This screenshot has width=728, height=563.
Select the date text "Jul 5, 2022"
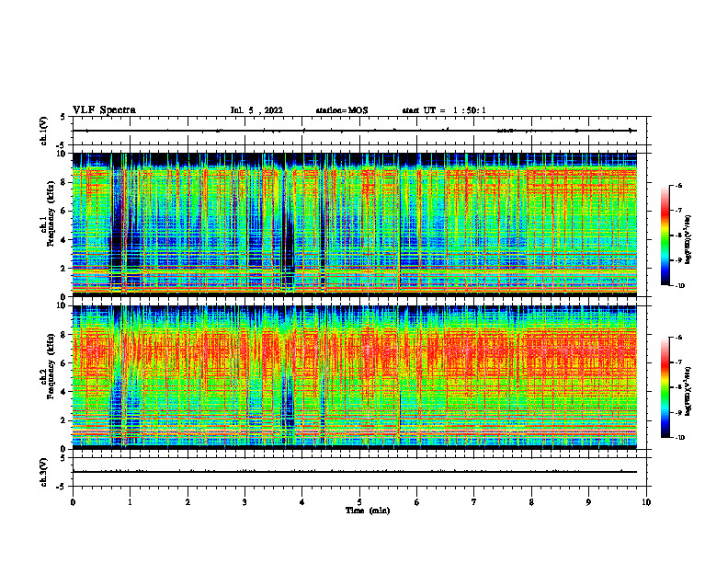tap(256, 110)
